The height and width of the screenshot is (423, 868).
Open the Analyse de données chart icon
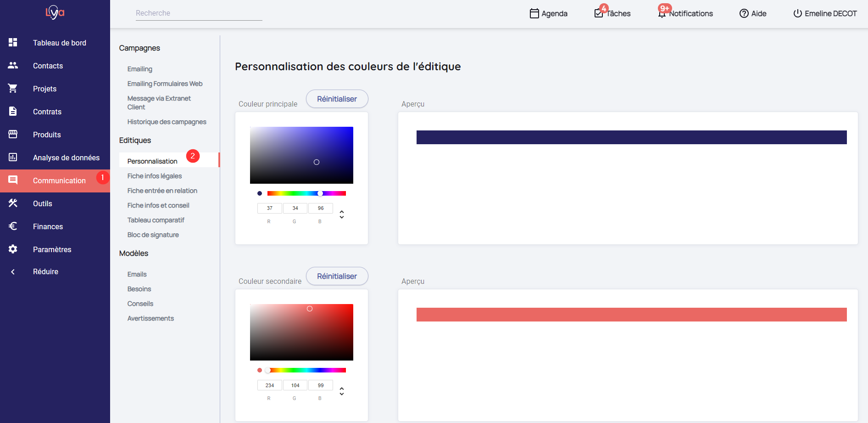pyautogui.click(x=13, y=157)
